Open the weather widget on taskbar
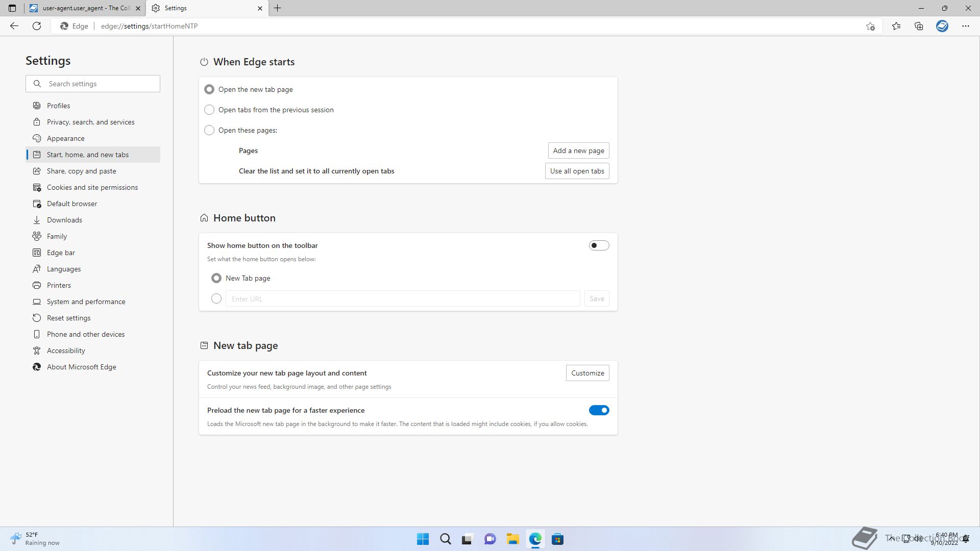 [35, 539]
